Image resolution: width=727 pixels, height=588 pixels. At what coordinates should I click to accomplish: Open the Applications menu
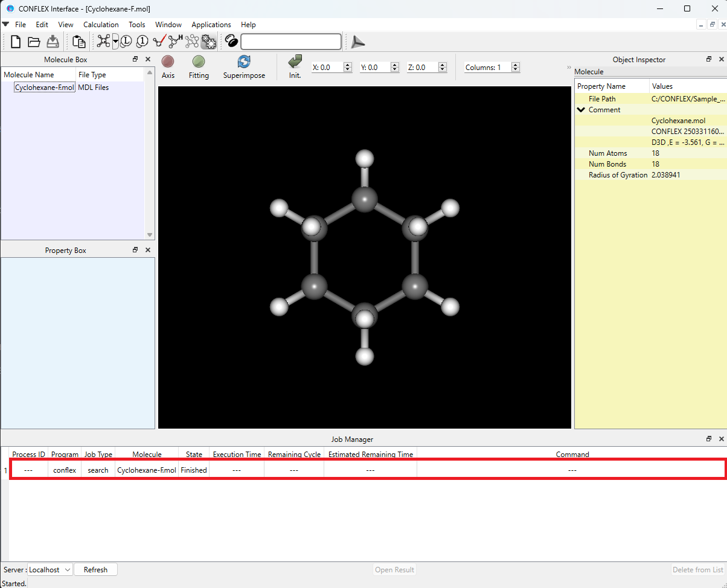211,25
